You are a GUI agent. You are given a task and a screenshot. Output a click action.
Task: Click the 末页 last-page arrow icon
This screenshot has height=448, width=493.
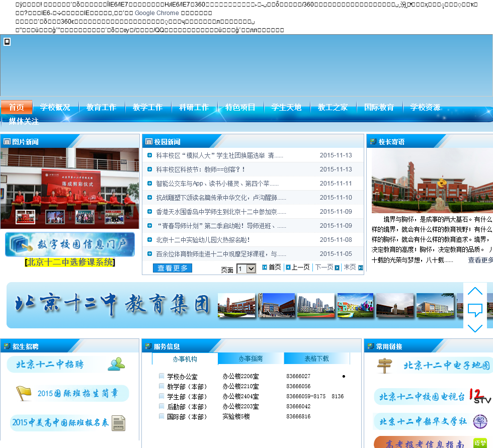coord(361,267)
